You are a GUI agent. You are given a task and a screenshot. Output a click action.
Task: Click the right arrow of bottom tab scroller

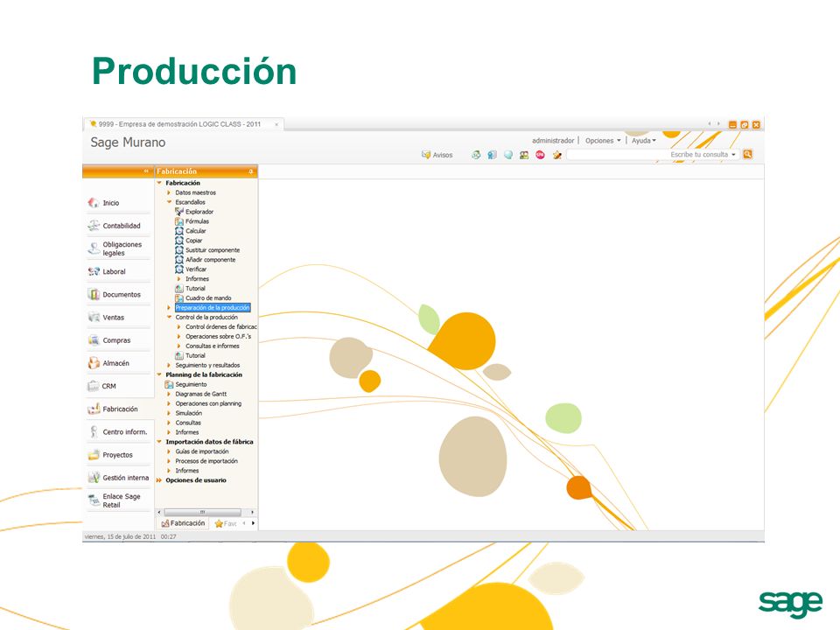253,523
